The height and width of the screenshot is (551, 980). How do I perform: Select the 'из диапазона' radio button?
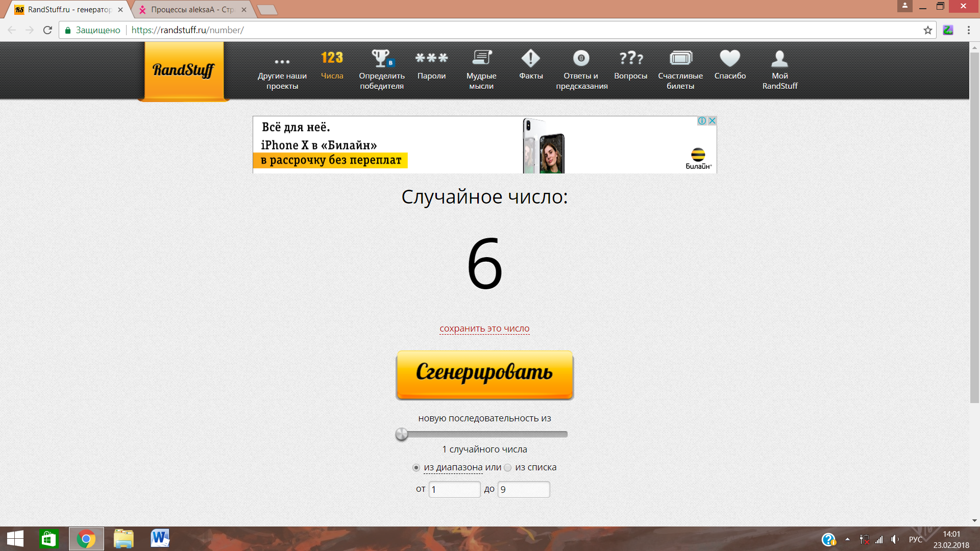(x=416, y=468)
